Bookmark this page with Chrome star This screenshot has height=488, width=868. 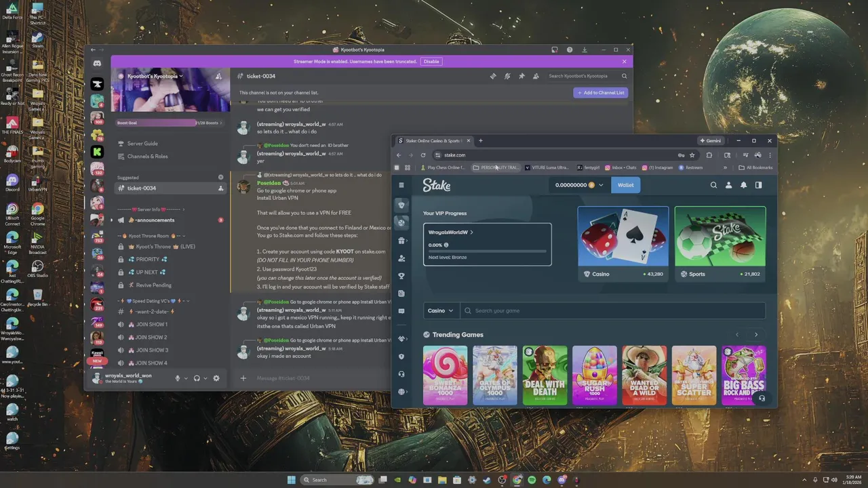point(692,155)
